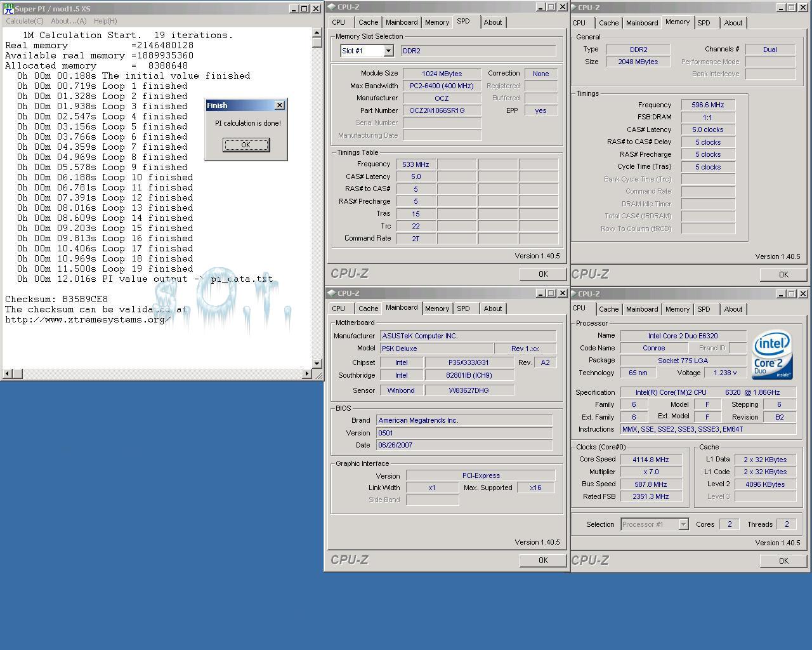Screen dimensions: 812x650
Task: Click BIOS Date value 06/26/2007
Action: point(464,445)
